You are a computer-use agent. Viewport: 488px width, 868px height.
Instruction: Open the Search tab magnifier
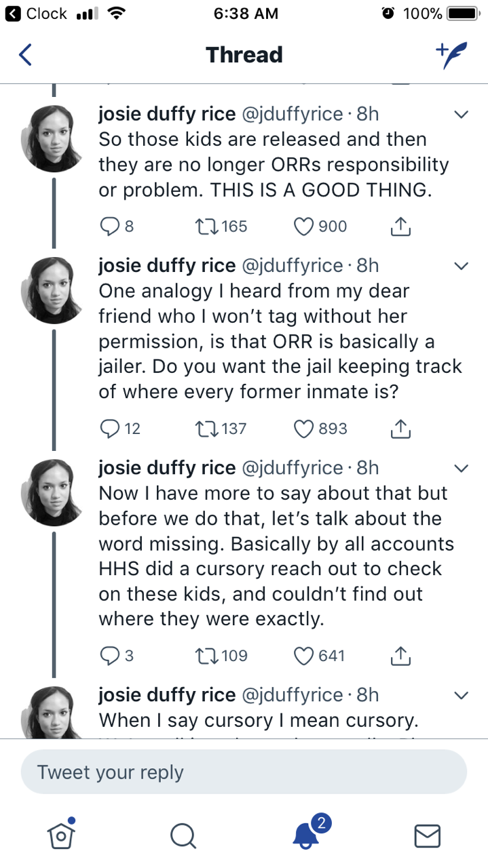pyautogui.click(x=183, y=835)
